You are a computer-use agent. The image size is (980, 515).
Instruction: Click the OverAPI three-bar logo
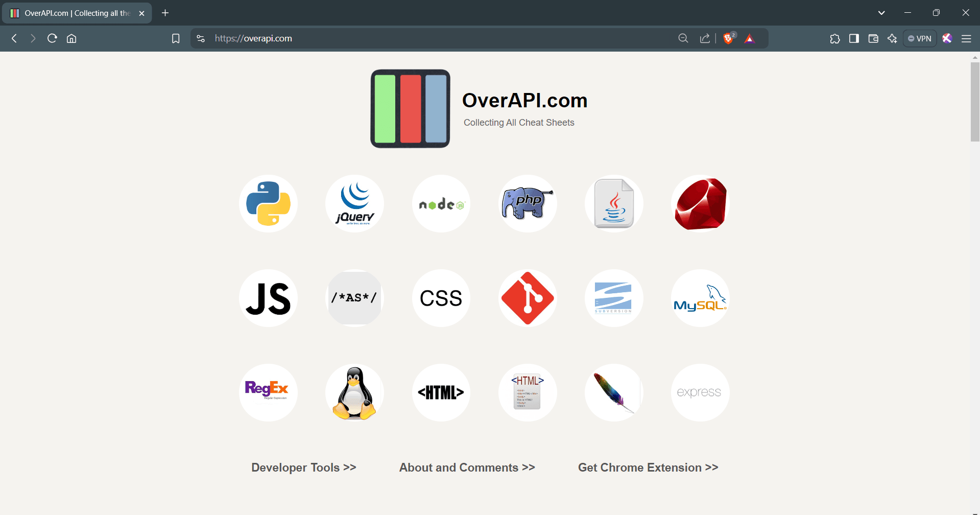(x=410, y=108)
